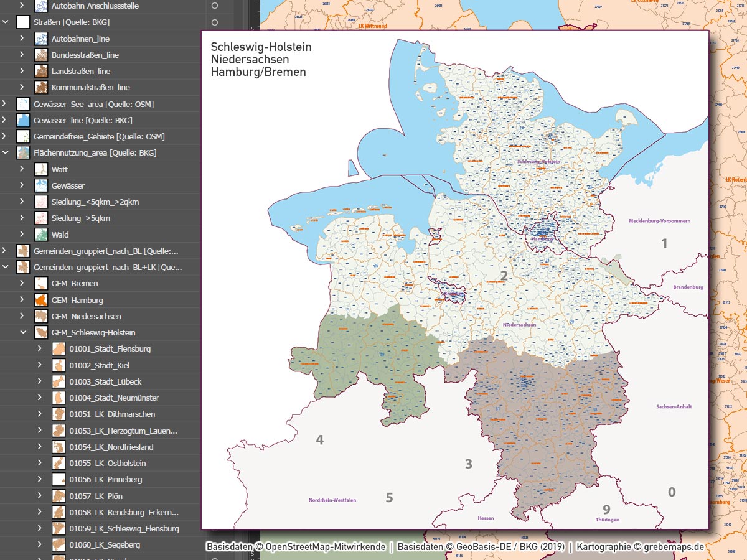Click the Autobahn-Anschlussstelle layer thumbnail

tap(40, 6)
